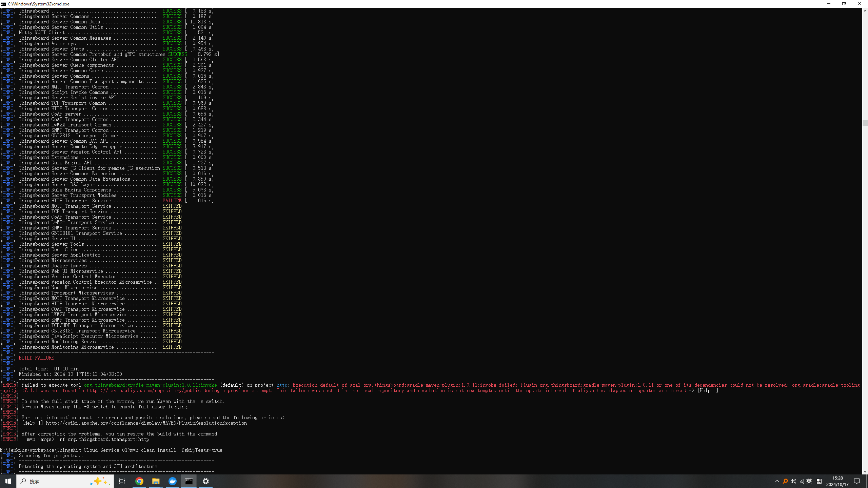Open the Windows Start menu
Image resolution: width=868 pixels, height=488 pixels.
(8, 481)
